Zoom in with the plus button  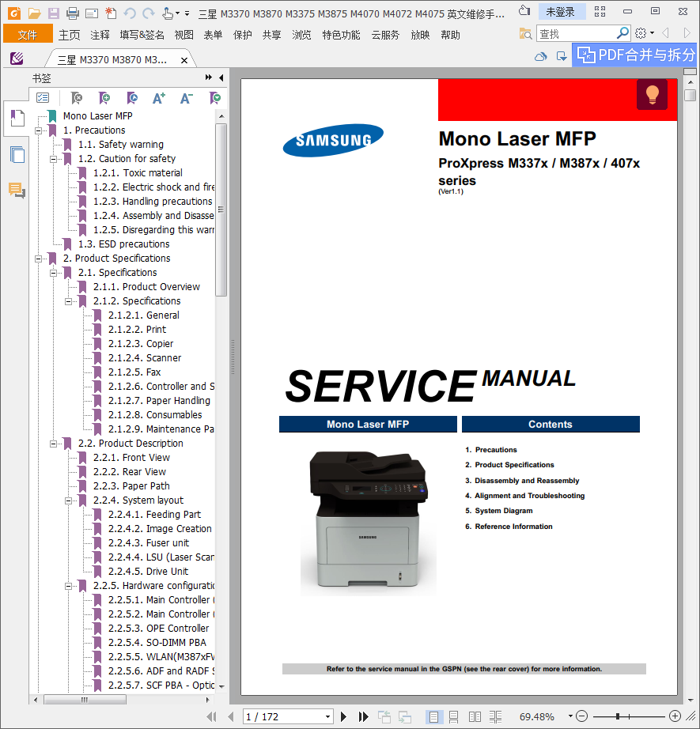pyautogui.click(x=675, y=716)
